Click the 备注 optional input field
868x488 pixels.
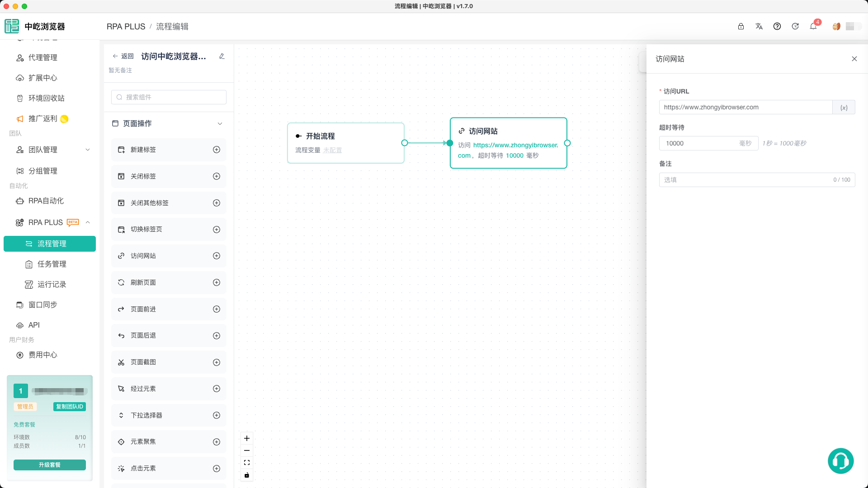pos(757,180)
